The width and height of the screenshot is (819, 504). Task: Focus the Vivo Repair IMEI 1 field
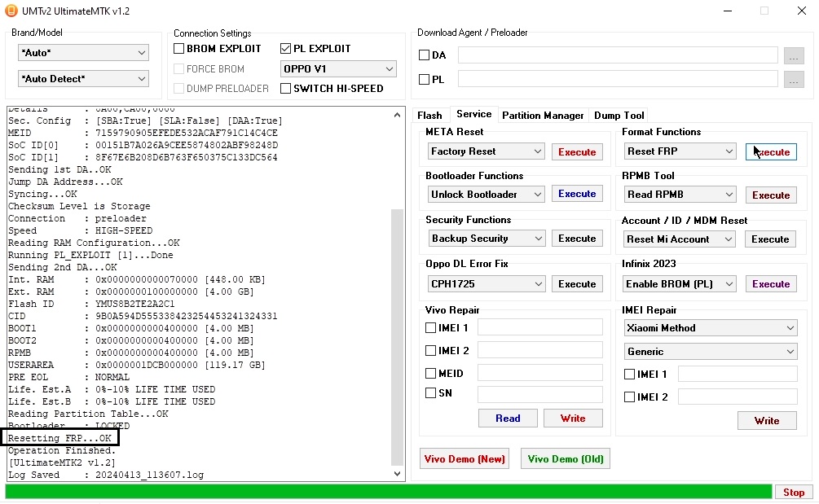pos(540,327)
